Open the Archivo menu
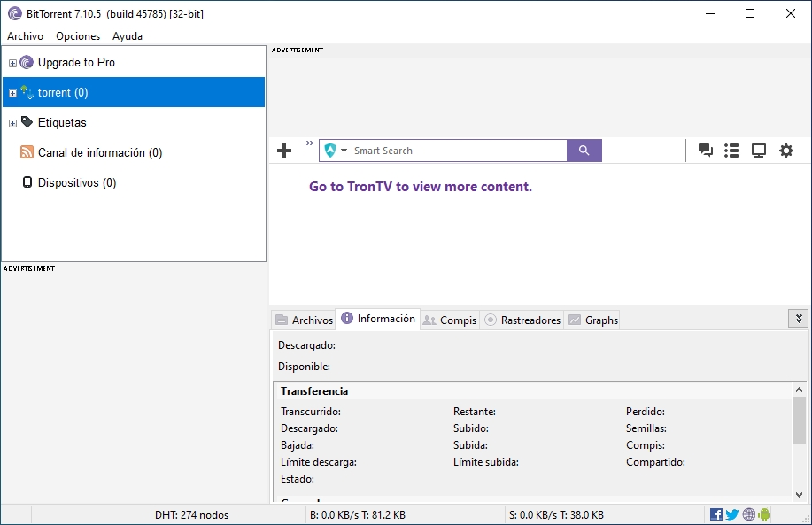The width and height of the screenshot is (812, 525). tap(25, 36)
